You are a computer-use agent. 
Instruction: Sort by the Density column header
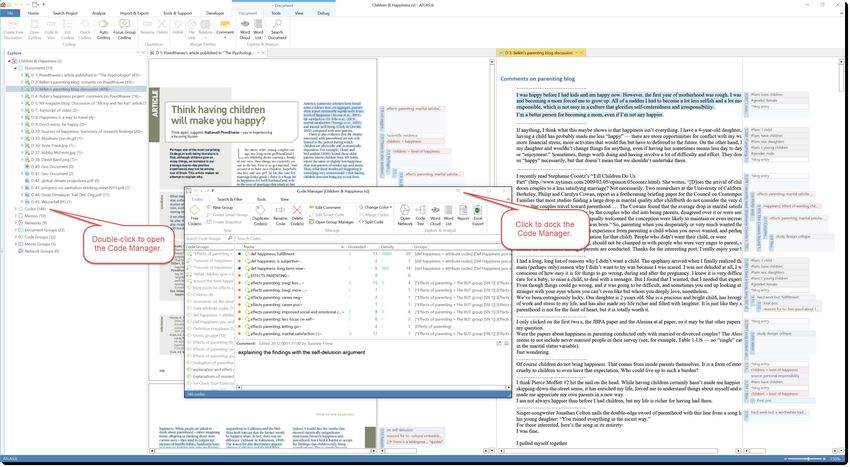(x=387, y=247)
